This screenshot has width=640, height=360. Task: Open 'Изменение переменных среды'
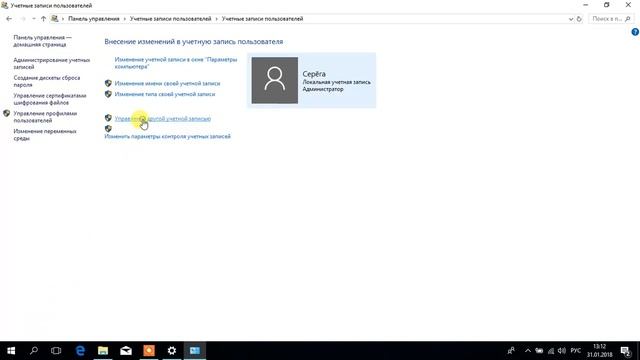(45, 135)
